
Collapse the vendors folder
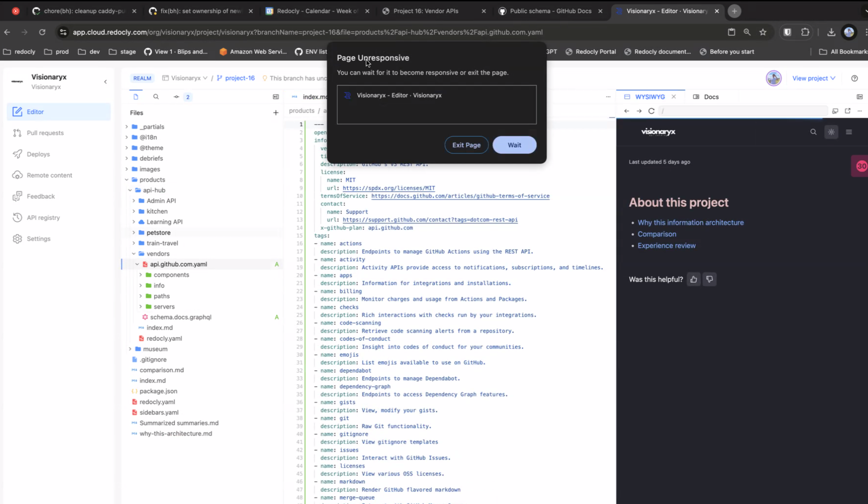[133, 254]
